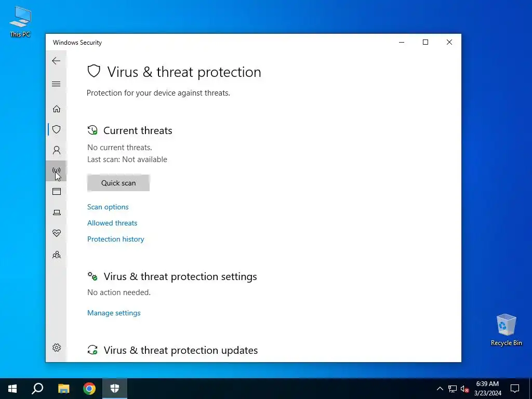Open Firewall & network protection icon
Screen dimensions: 532x399
[56, 171]
